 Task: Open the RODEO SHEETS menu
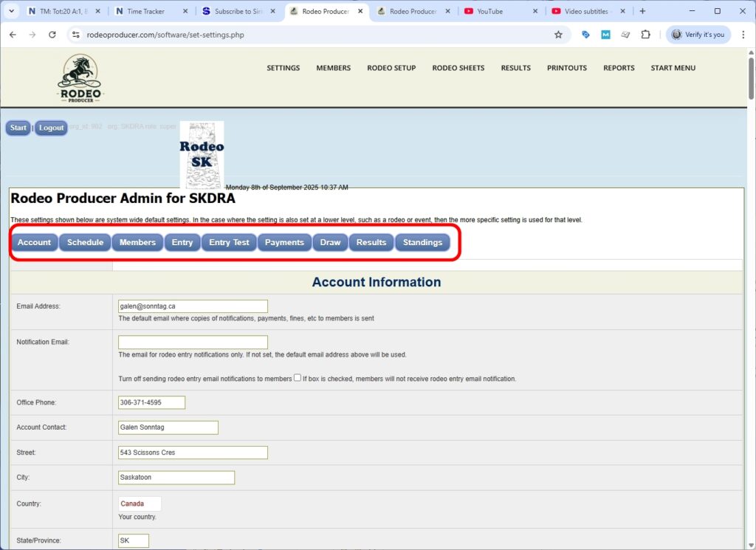458,67
